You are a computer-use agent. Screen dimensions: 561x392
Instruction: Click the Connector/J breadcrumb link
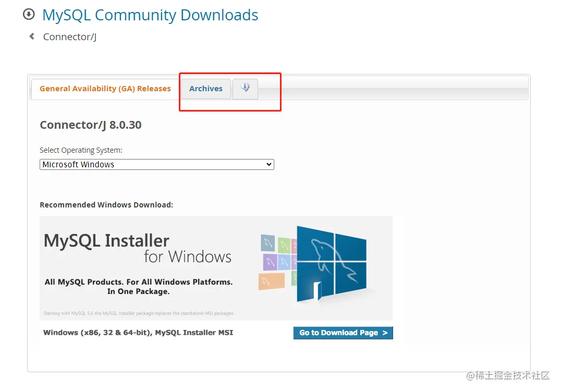70,37
